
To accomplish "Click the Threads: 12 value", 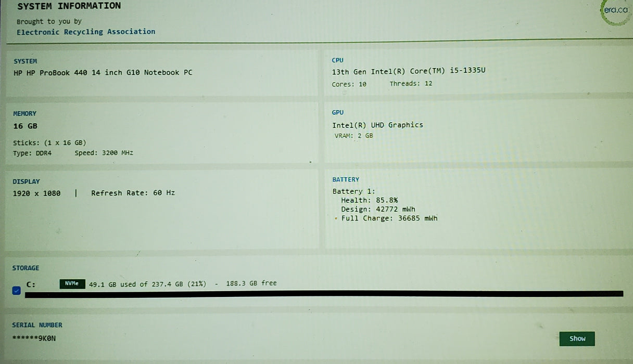I will point(411,83).
